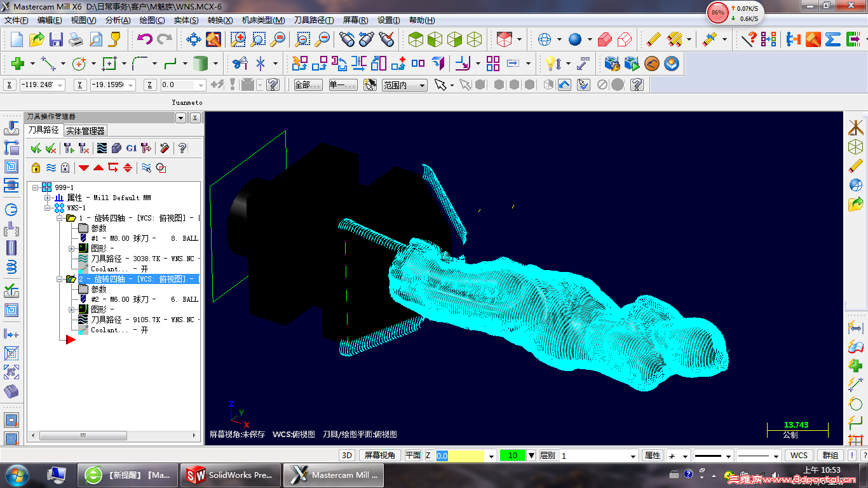Toggle the Z coordinate lock button
The image size is (868, 488).
(x=151, y=85)
